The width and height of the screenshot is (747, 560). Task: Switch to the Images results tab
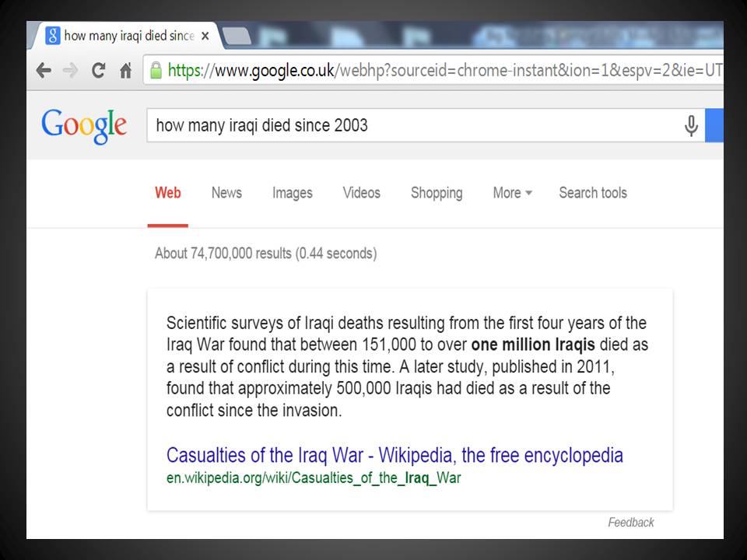pyautogui.click(x=292, y=193)
